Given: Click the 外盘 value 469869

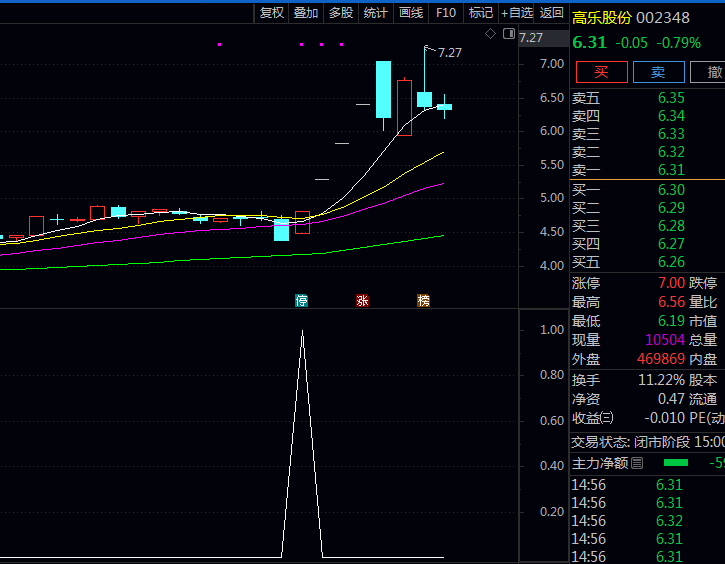Looking at the screenshot, I should pos(661,359).
